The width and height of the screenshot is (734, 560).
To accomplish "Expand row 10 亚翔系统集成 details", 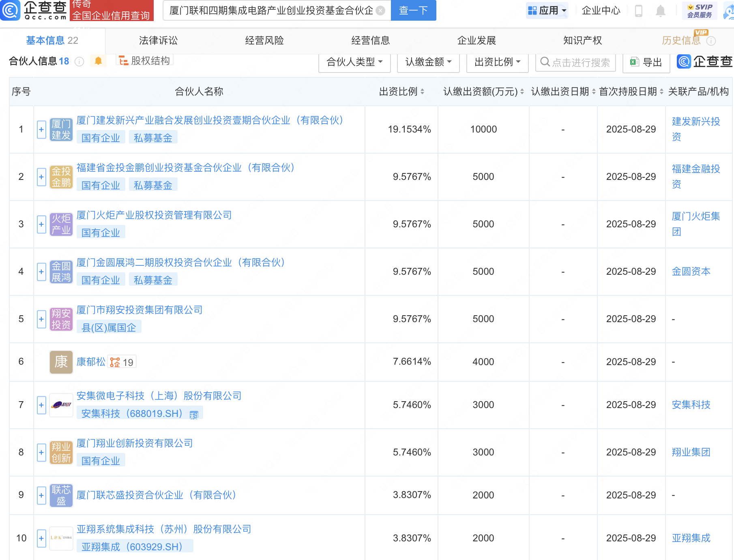I will pos(41,539).
